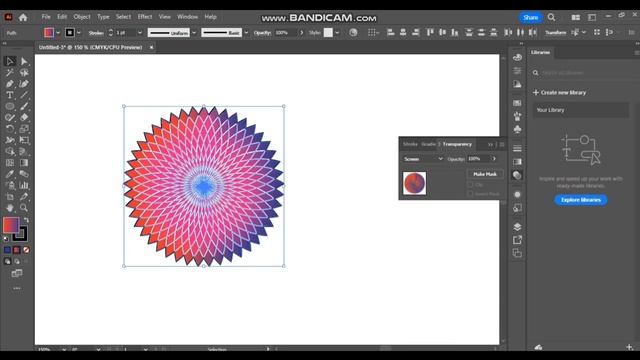This screenshot has width=640, height=360.
Task: Open the Object menu
Action: pyautogui.click(x=82, y=17)
